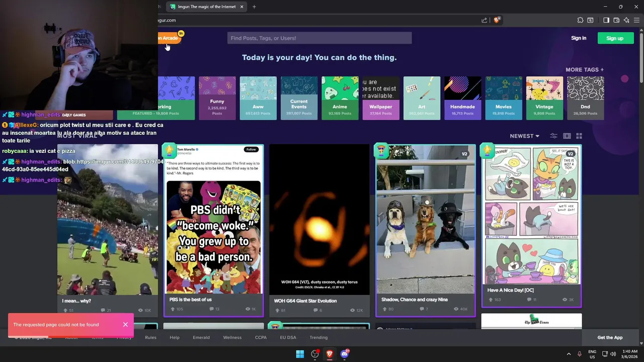Screen dimensions: 644x362
Task: Click Follow on Tom Morello post
Action: coord(251,149)
